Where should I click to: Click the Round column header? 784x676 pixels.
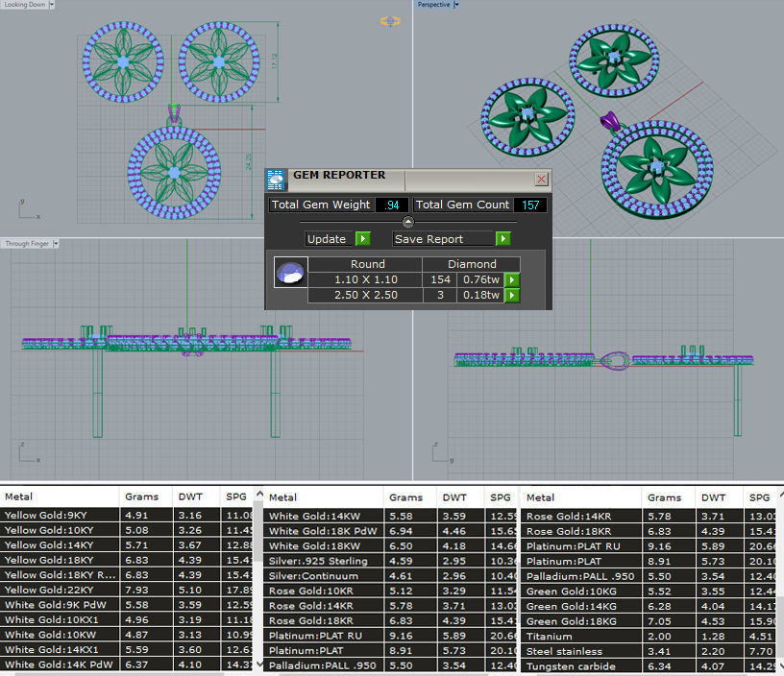pyautogui.click(x=367, y=264)
